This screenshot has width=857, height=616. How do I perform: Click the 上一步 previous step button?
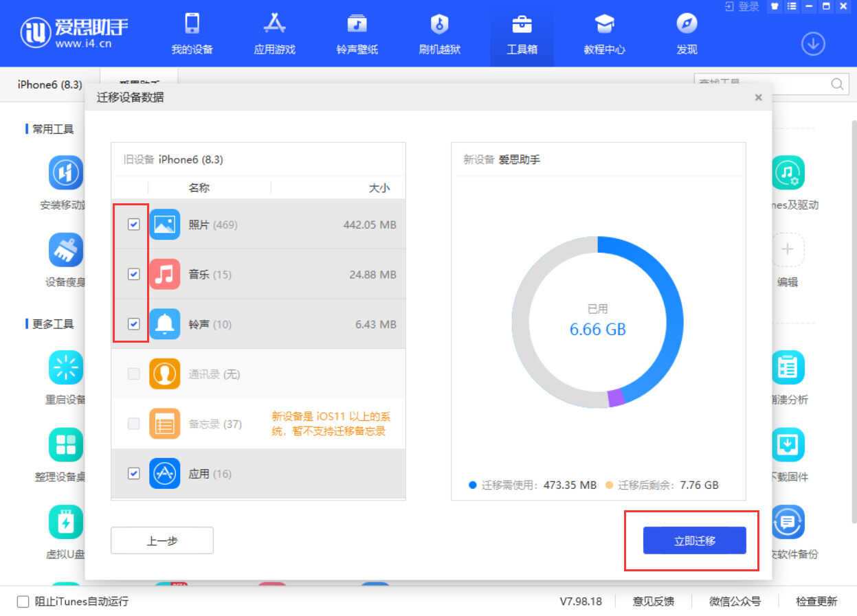coord(162,540)
